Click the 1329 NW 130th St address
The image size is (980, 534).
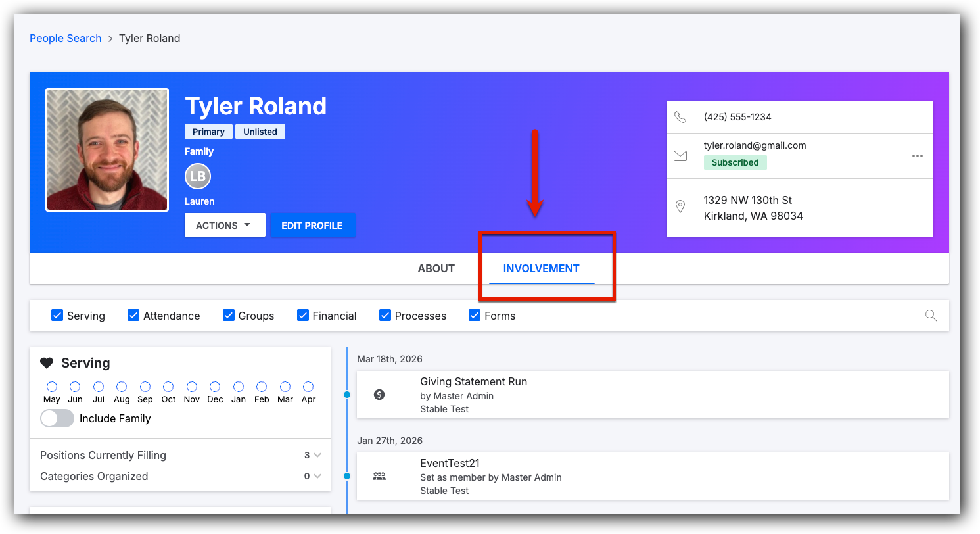753,208
